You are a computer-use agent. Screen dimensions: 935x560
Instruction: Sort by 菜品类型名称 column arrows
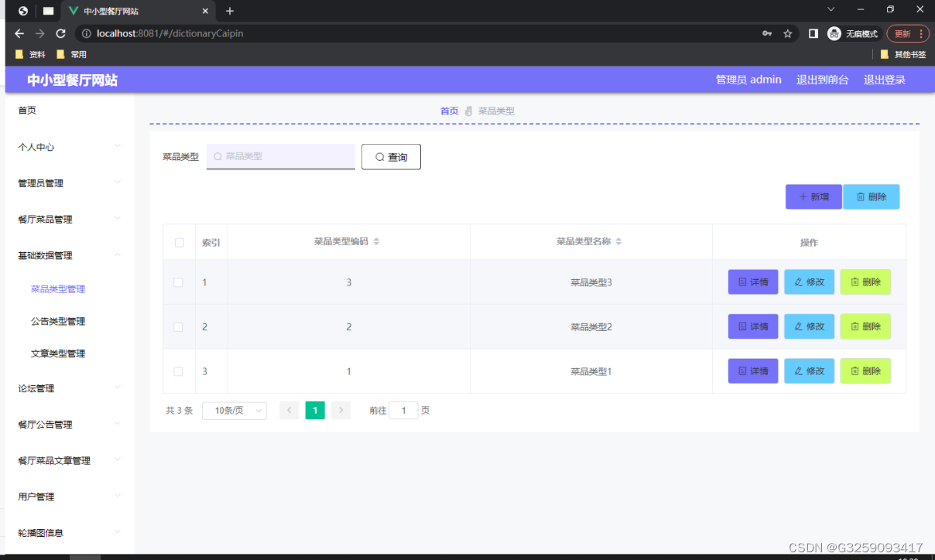[x=619, y=242]
